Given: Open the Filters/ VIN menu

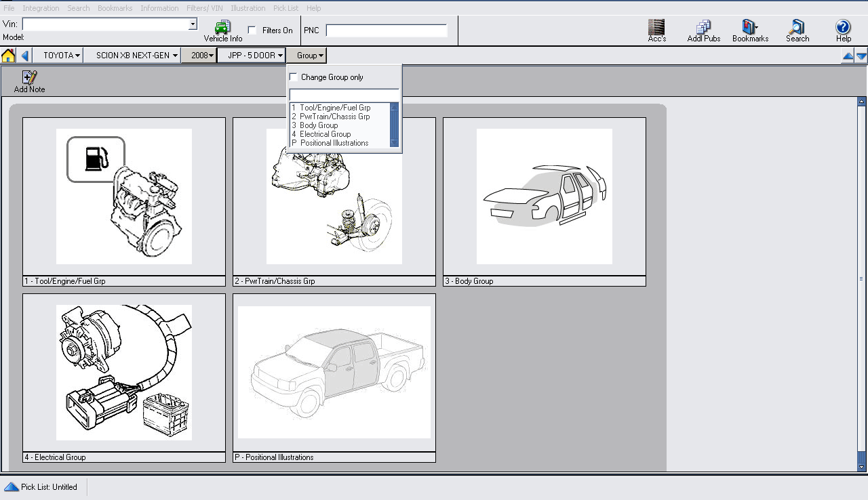Looking at the screenshot, I should pos(204,8).
